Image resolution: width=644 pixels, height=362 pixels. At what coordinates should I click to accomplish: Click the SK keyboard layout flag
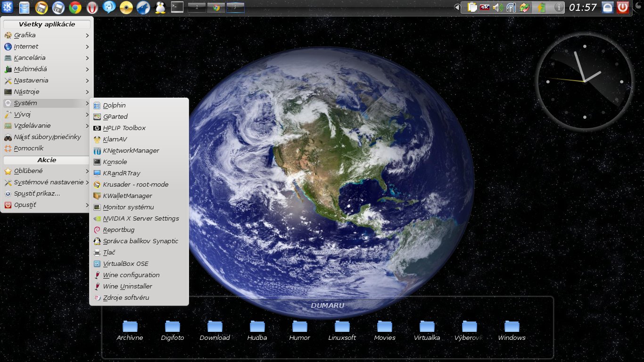(485, 8)
